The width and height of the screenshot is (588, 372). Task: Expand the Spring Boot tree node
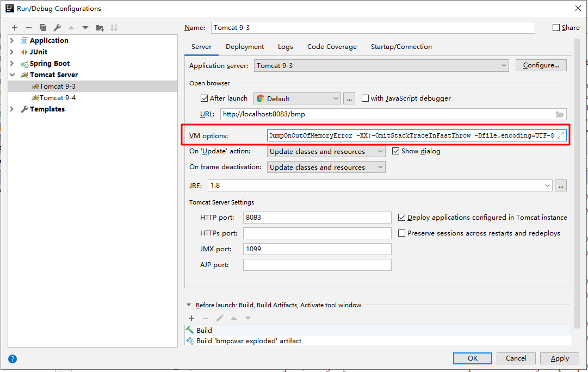click(12, 64)
